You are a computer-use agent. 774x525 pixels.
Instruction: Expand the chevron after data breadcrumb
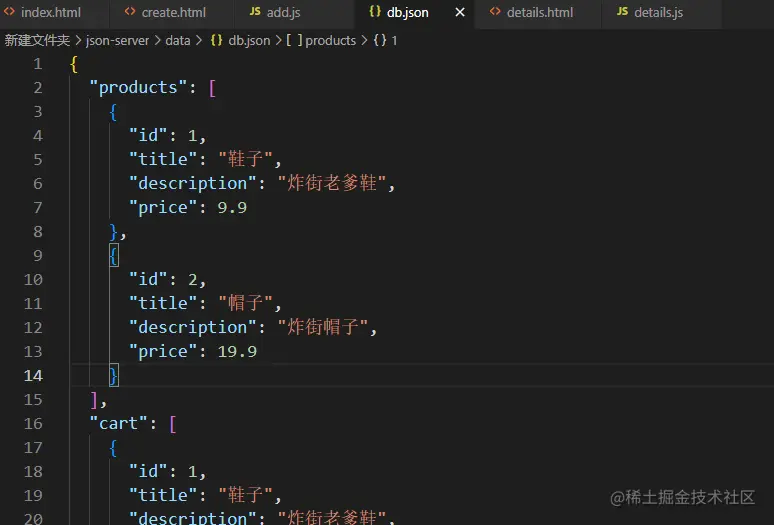coord(198,40)
